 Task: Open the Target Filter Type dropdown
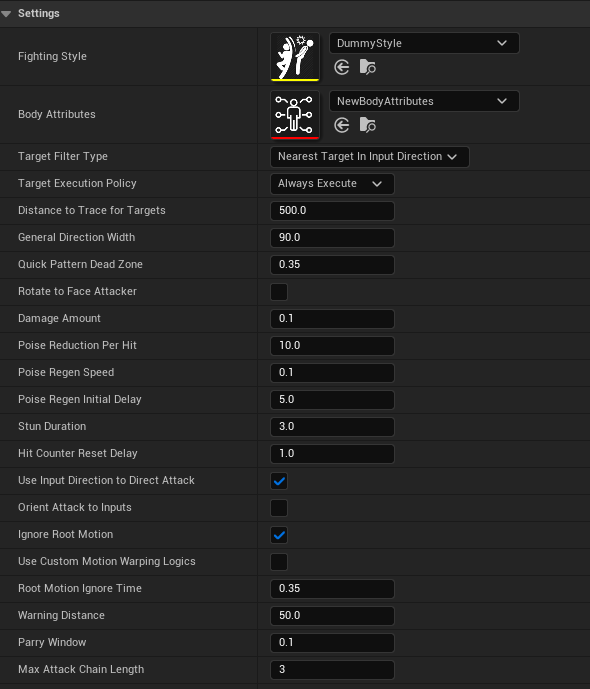point(369,157)
